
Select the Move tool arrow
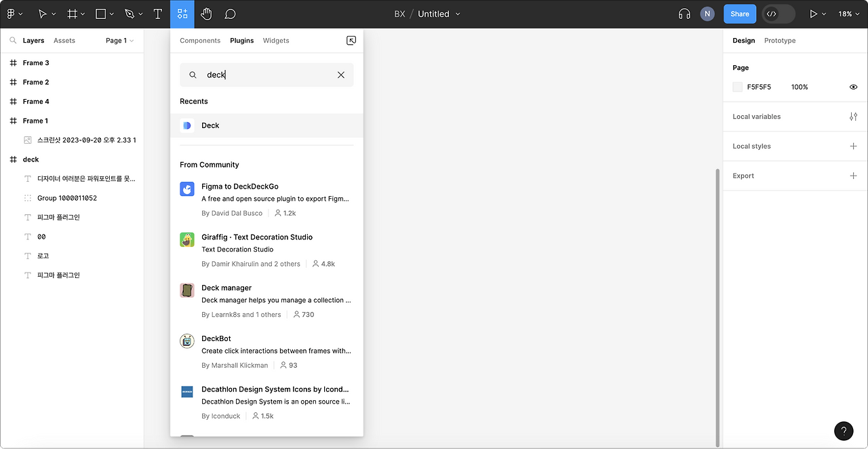click(x=43, y=14)
